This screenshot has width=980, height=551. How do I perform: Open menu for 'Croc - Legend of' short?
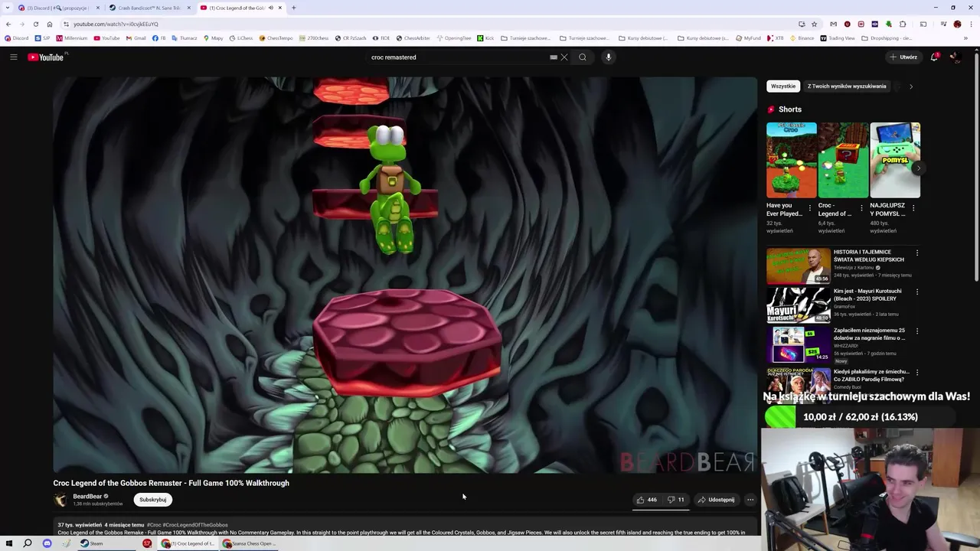tap(861, 207)
